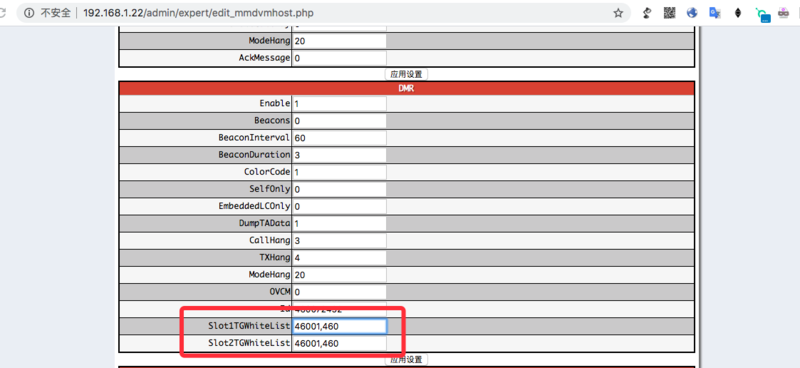This screenshot has height=368, width=800.
Task: Click the EmbeddedLCOnly label
Action: (254, 206)
